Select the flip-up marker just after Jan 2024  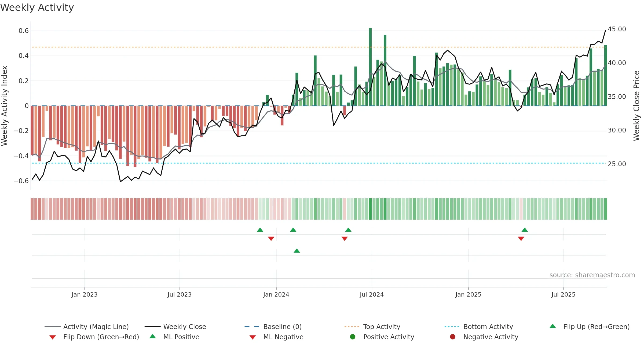pyautogui.click(x=293, y=230)
